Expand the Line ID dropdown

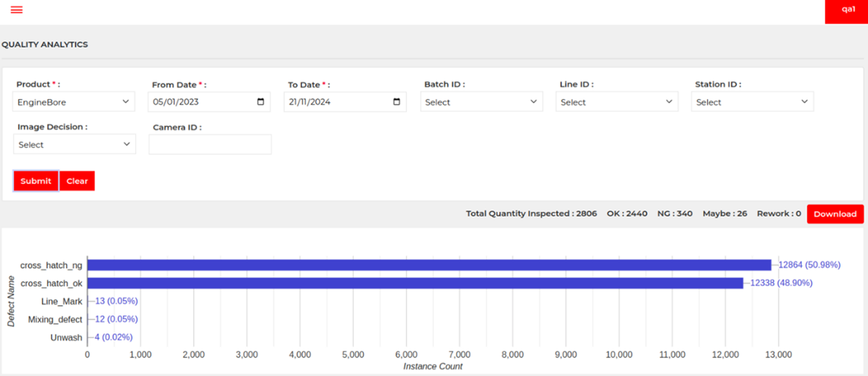click(617, 102)
